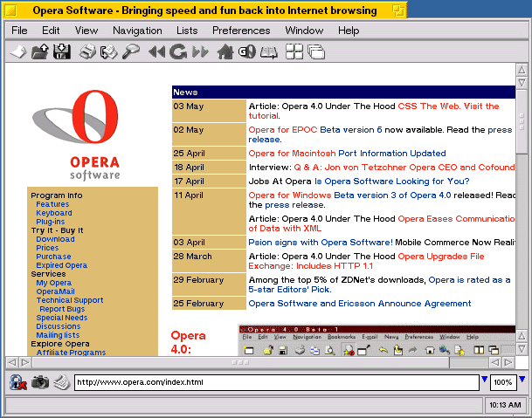Click the 100% zoom field

tap(503, 382)
